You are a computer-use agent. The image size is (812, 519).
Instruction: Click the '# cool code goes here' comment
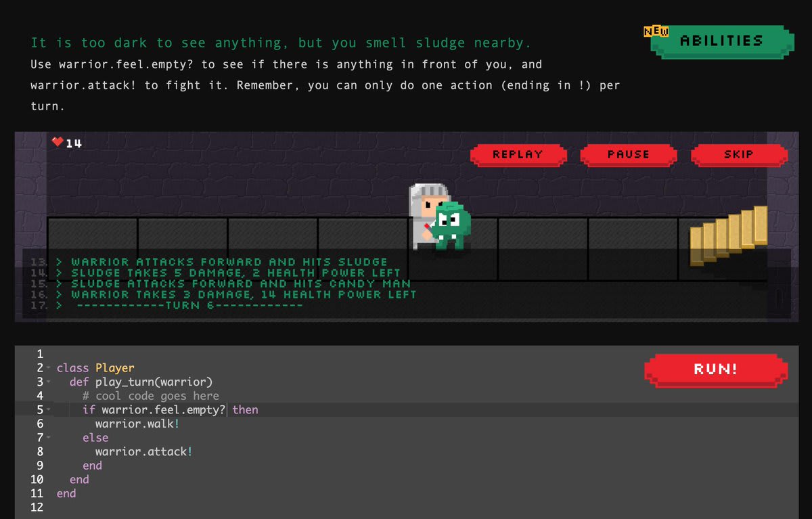[x=151, y=396]
